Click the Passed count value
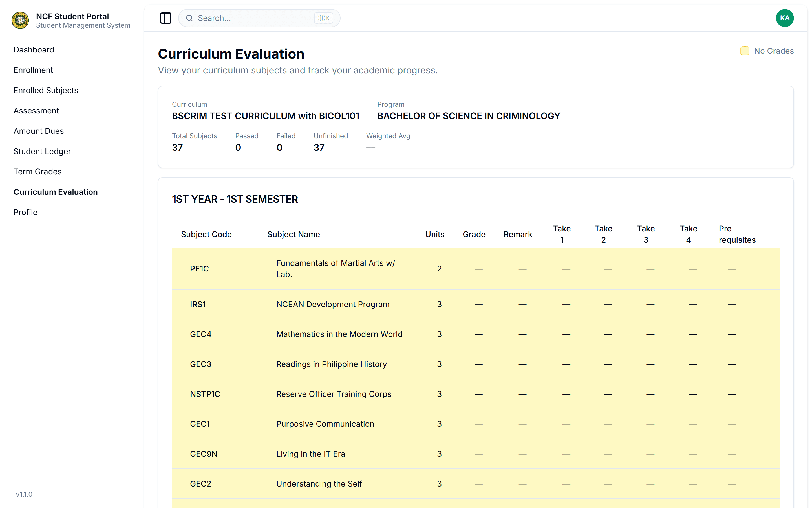Image resolution: width=812 pixels, height=508 pixels. [238, 148]
